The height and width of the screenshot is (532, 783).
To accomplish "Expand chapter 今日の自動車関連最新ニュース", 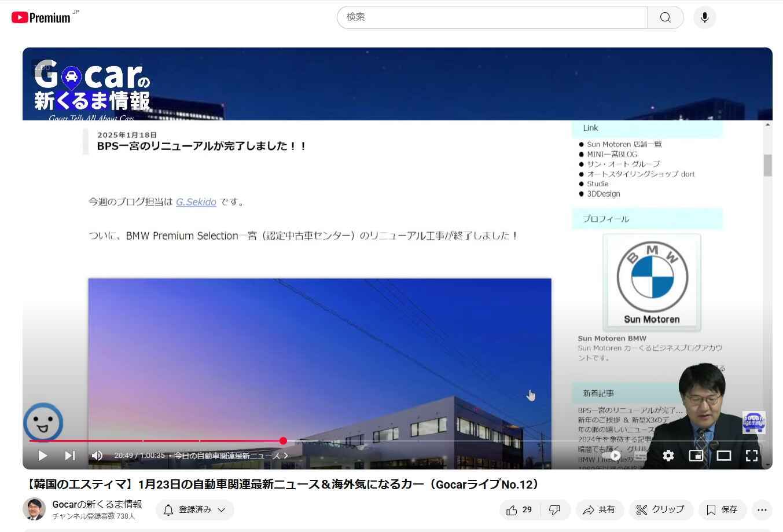I will [x=231, y=456].
